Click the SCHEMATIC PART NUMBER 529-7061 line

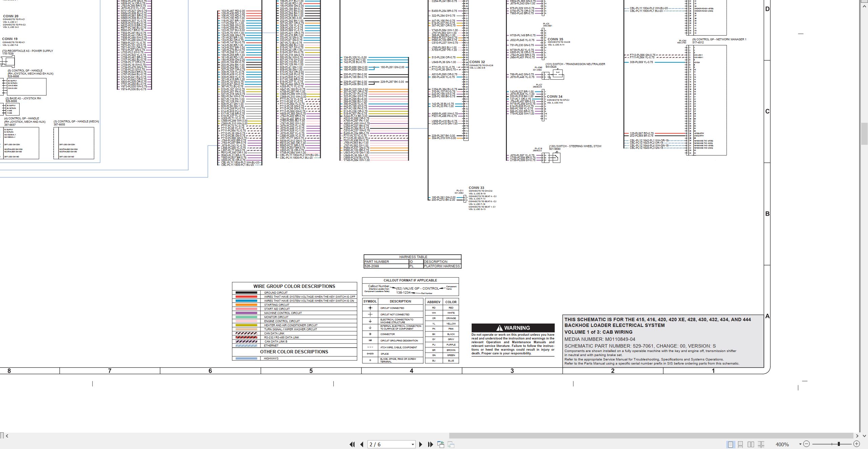tap(640, 346)
